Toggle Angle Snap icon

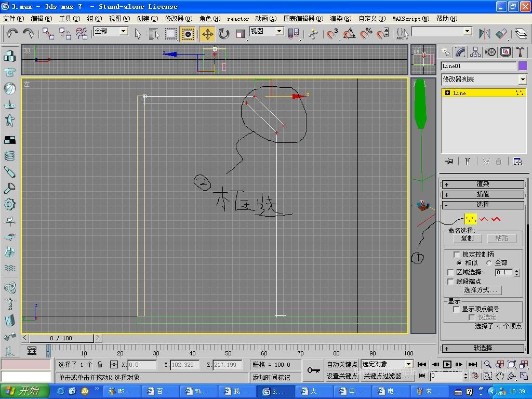point(349,34)
